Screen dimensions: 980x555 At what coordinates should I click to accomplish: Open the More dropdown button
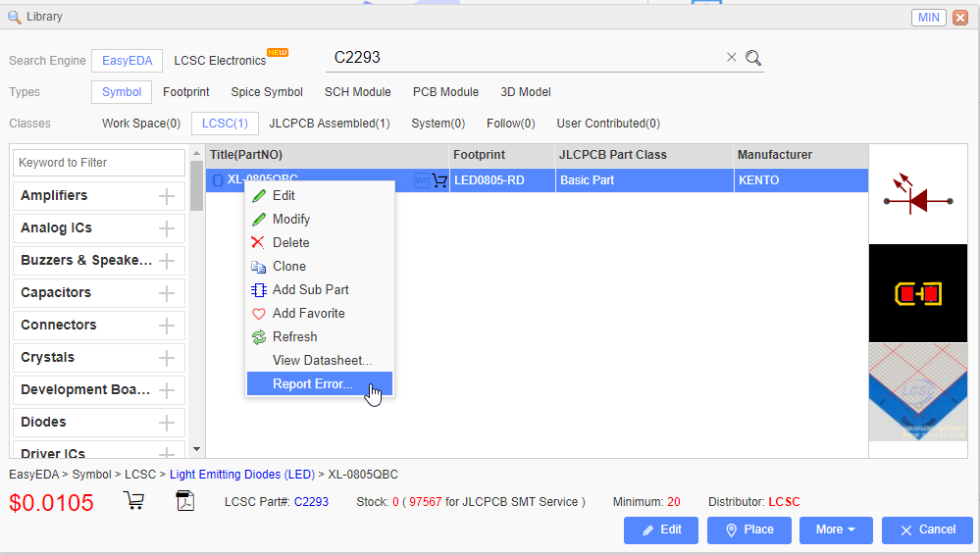[x=836, y=530]
